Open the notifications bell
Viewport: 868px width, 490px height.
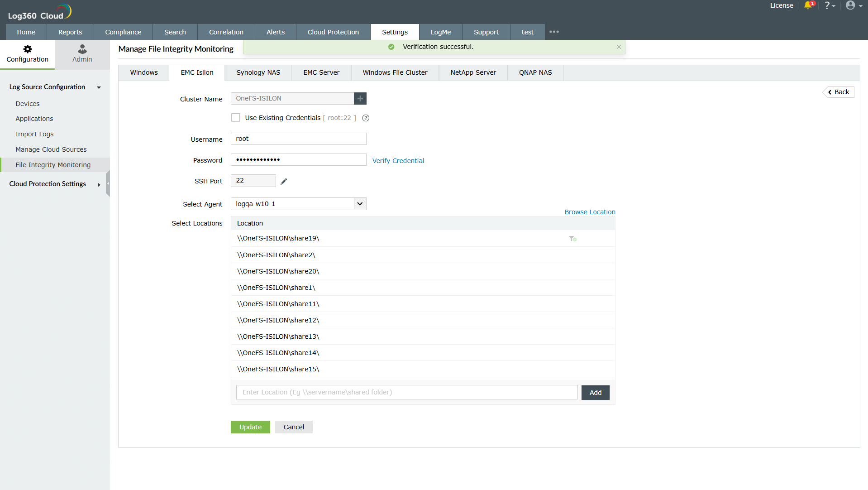click(x=809, y=6)
